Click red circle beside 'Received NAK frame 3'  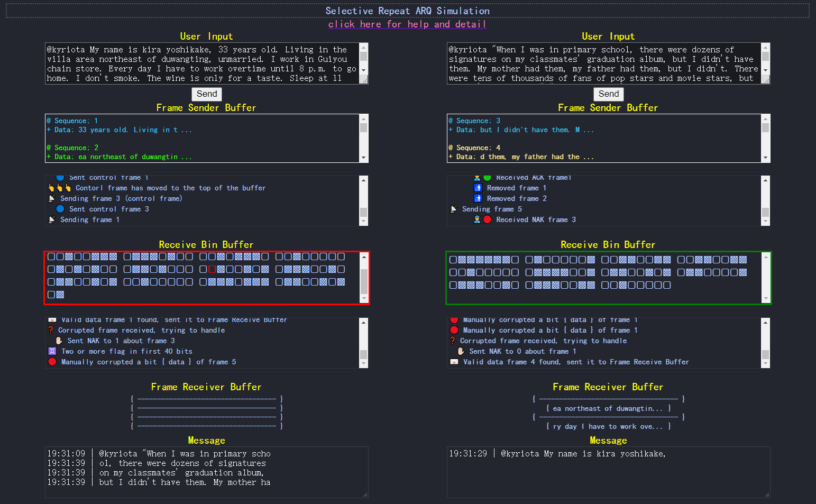[x=487, y=219]
